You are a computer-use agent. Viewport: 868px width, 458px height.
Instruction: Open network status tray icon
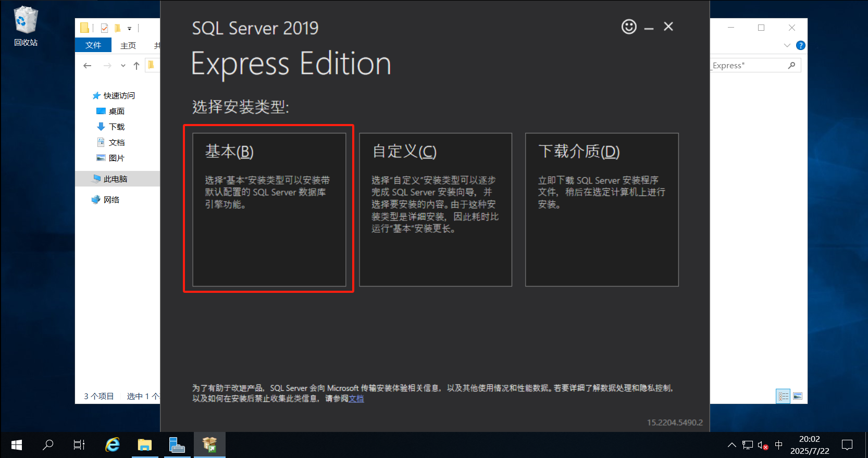coord(748,445)
